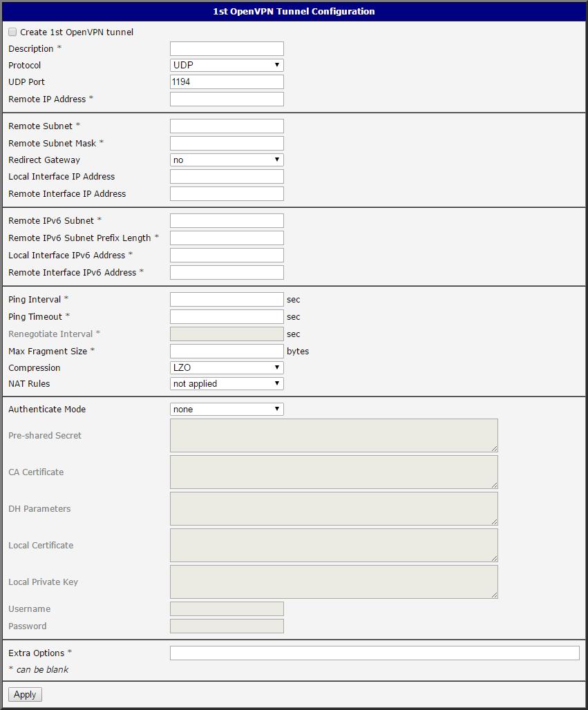Click the Redirect Gateway label

point(44,160)
